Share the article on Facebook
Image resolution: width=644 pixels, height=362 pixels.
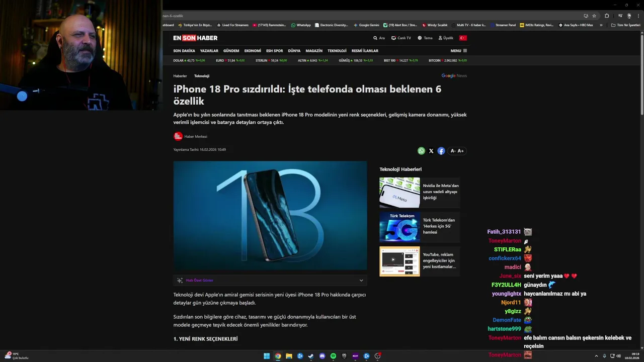click(x=441, y=151)
